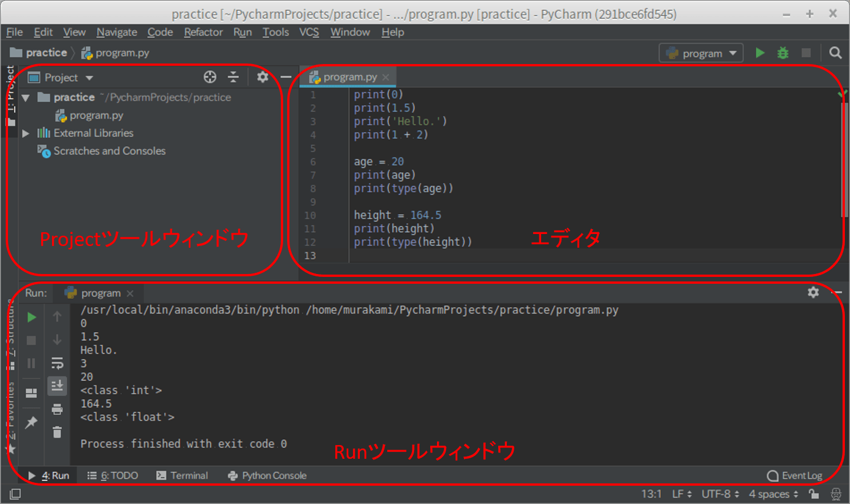850x504 pixels.
Task: Select Scratches and Consoles in tree
Action: 102,151
